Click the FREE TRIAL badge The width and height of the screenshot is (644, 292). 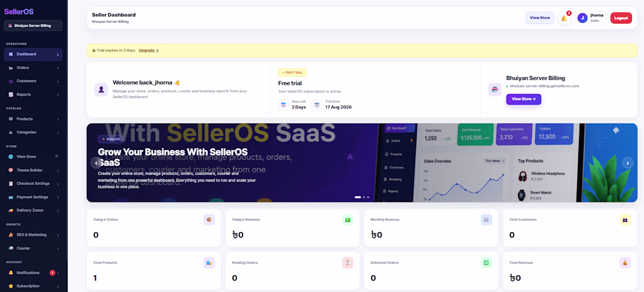(x=292, y=73)
